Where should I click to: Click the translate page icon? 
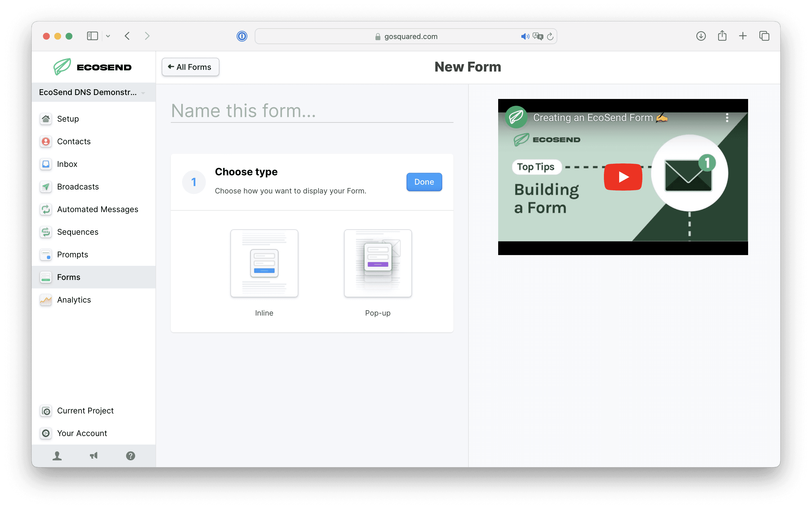pos(538,36)
